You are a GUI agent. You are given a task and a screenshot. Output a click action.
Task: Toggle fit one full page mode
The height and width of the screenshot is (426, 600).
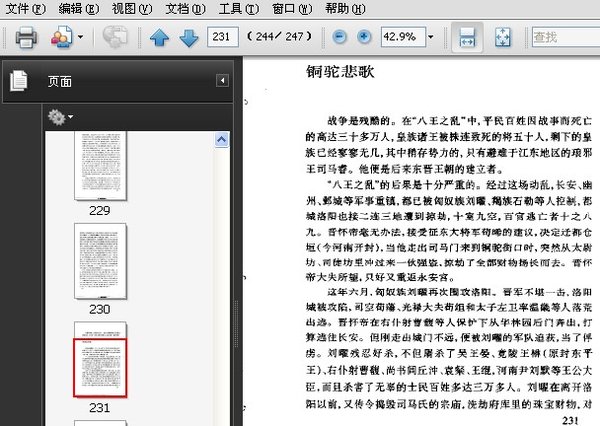click(x=502, y=38)
